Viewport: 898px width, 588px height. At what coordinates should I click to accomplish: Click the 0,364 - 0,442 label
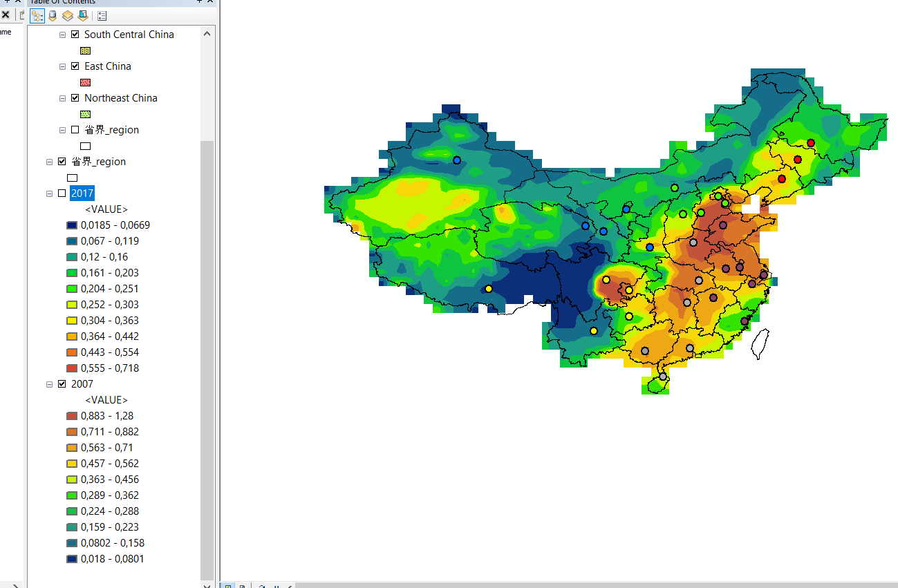pyautogui.click(x=110, y=336)
